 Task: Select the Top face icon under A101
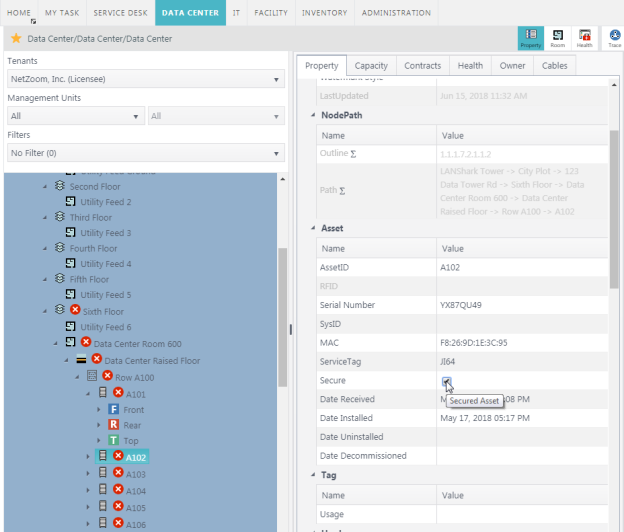click(113, 440)
